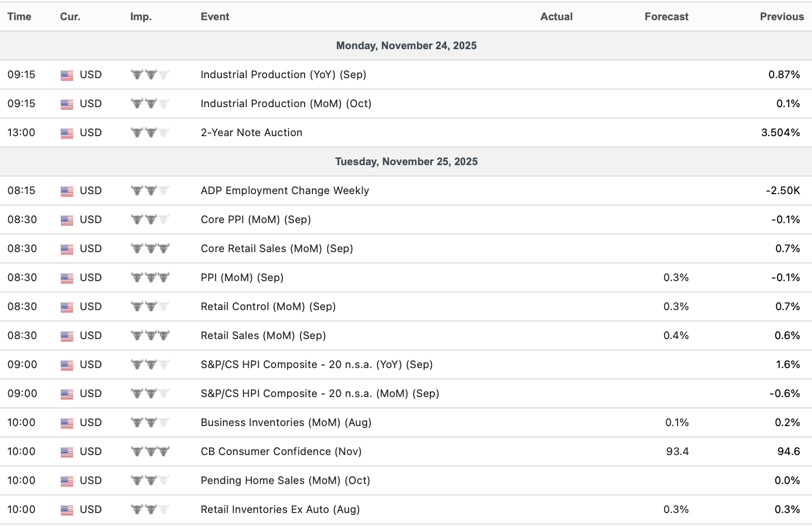The width and height of the screenshot is (812, 527).
Task: Click the US flag beside Business Inventories (MoM)
Action: [67, 423]
